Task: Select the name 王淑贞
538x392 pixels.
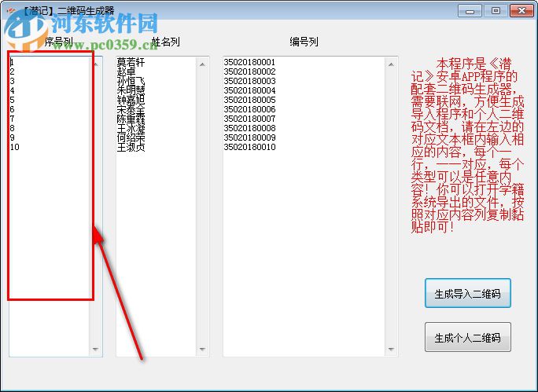Action: pyautogui.click(x=131, y=148)
